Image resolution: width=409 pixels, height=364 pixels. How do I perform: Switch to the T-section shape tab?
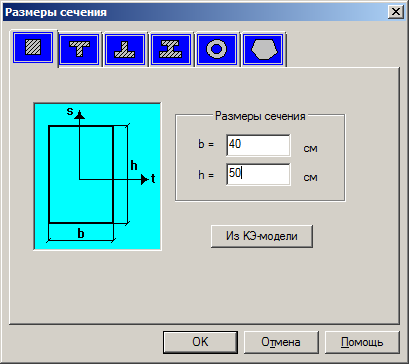pos(79,49)
